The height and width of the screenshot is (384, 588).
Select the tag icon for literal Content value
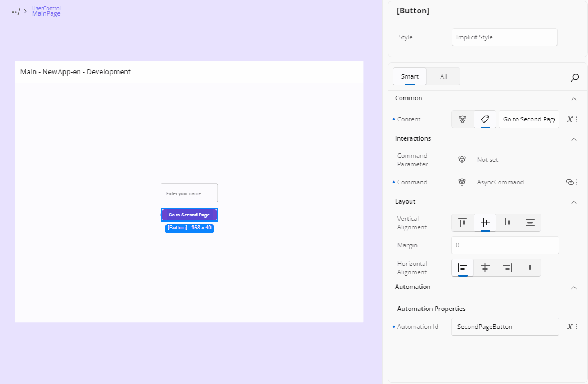click(x=484, y=119)
